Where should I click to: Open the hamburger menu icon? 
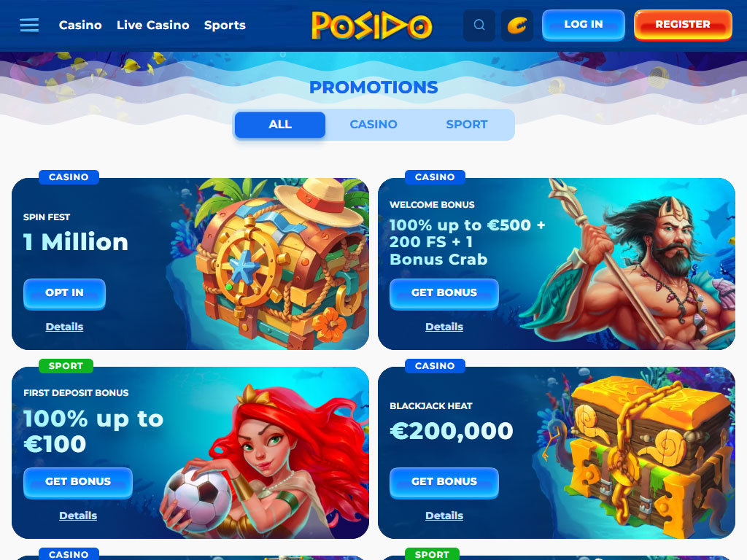[29, 25]
